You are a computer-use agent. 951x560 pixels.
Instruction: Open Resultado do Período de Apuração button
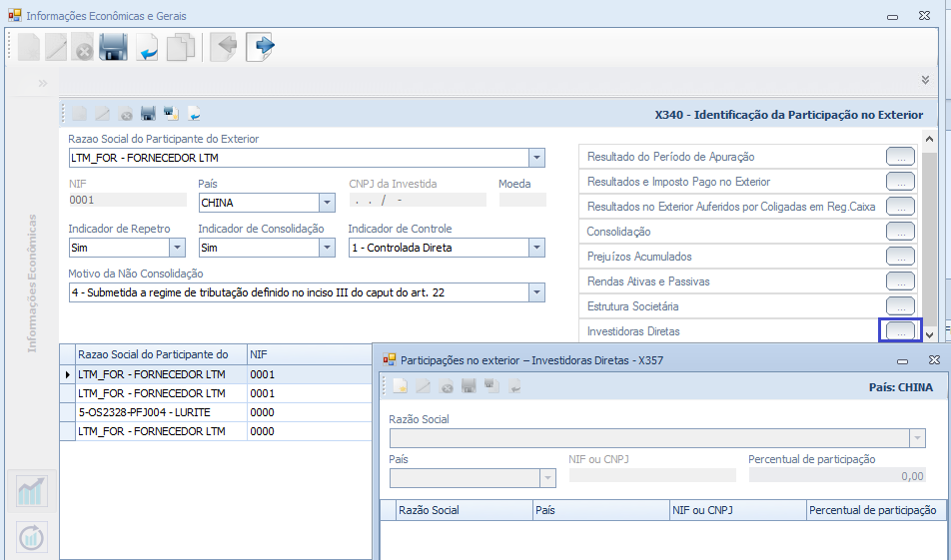coord(900,157)
